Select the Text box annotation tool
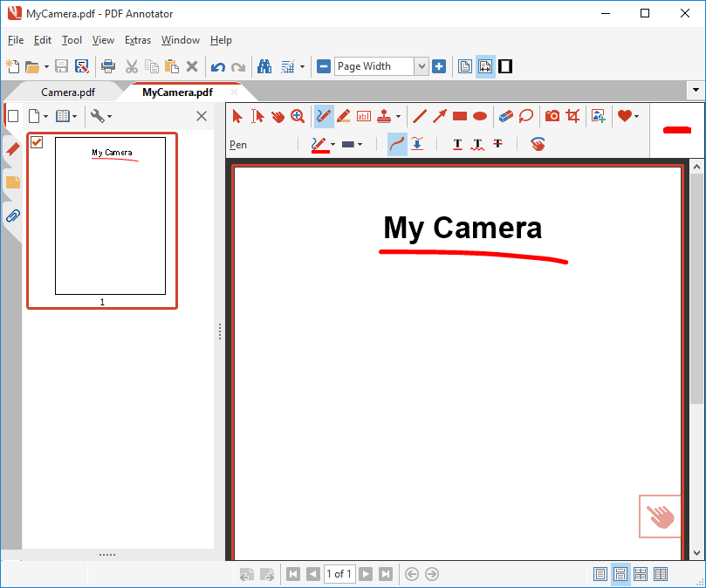This screenshot has width=706, height=588. pyautogui.click(x=364, y=115)
